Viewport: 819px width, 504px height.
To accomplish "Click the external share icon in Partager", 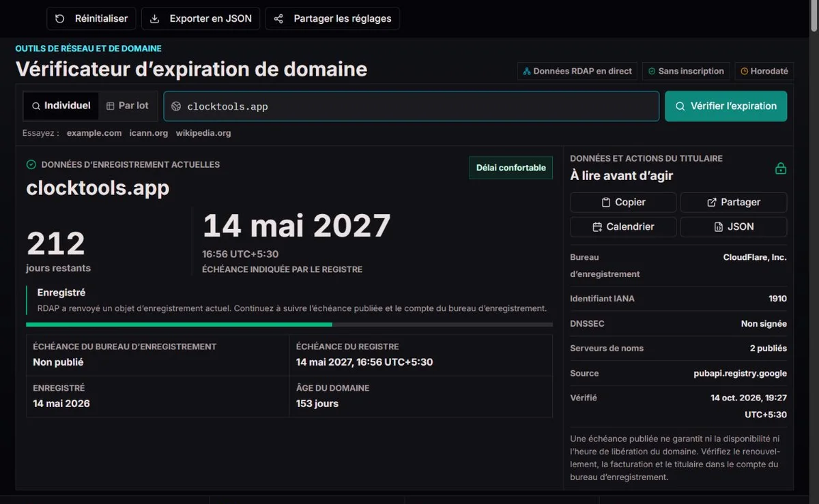I will tap(712, 202).
